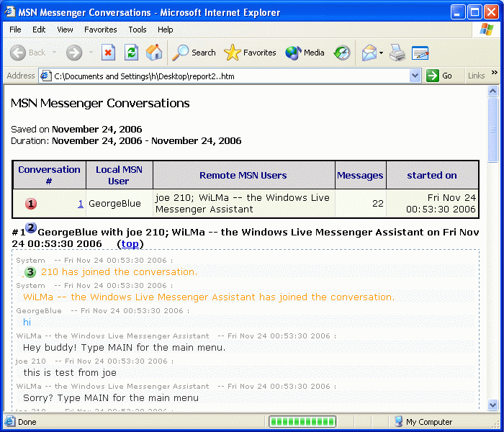The image size is (504, 432).
Task: Click in the Address field with report2..htm
Action: point(230,76)
